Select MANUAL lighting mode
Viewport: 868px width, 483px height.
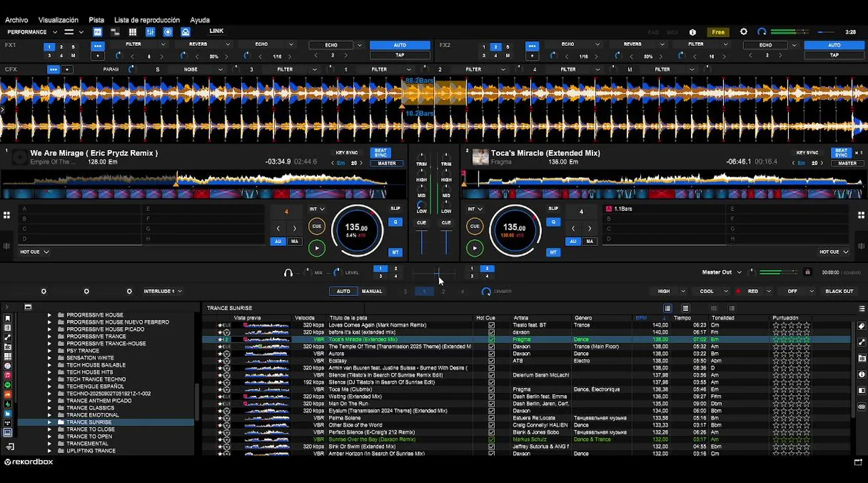pyautogui.click(x=372, y=291)
